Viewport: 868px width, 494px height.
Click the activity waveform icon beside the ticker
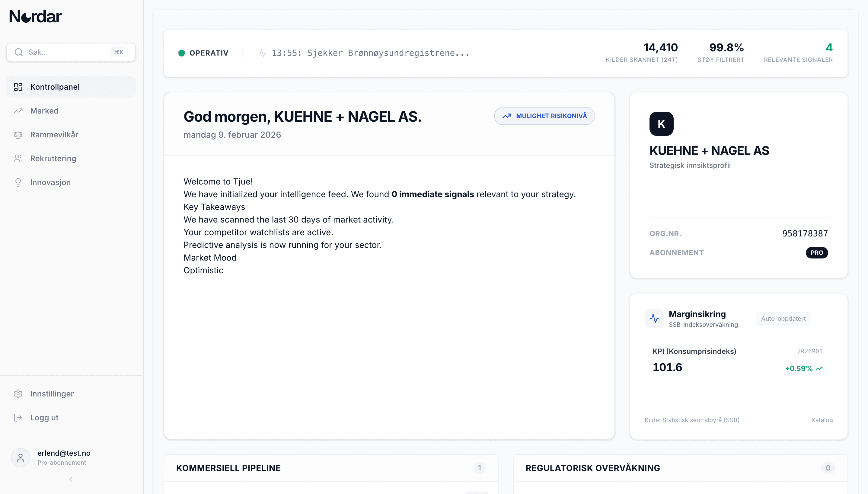pos(263,53)
